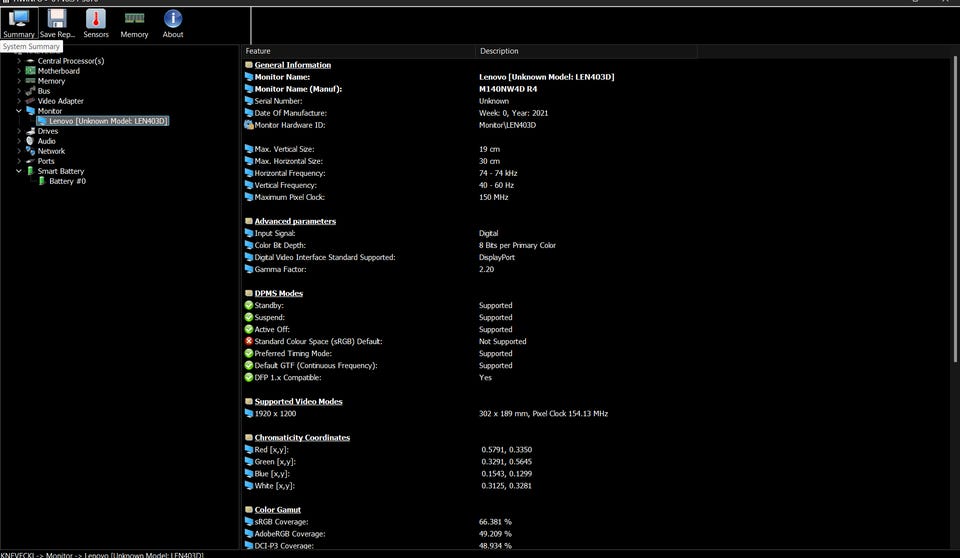Expand the Central Processor(s) node
The width and height of the screenshot is (960, 558).
(x=19, y=61)
